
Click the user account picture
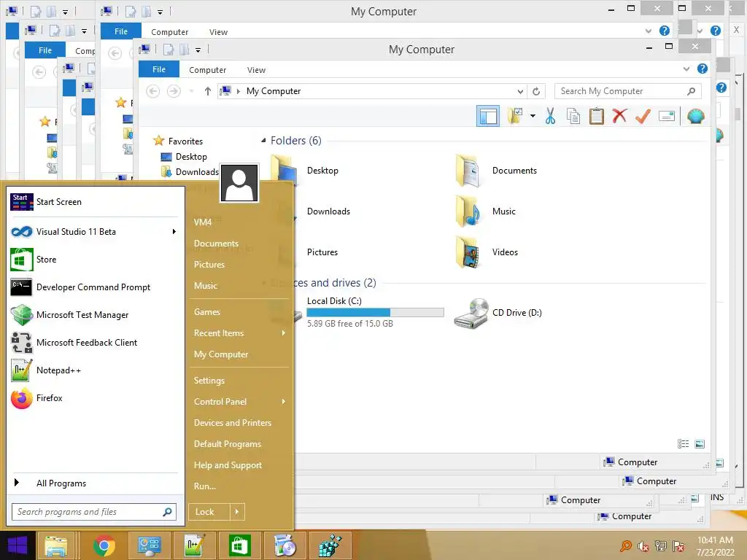coord(239,183)
